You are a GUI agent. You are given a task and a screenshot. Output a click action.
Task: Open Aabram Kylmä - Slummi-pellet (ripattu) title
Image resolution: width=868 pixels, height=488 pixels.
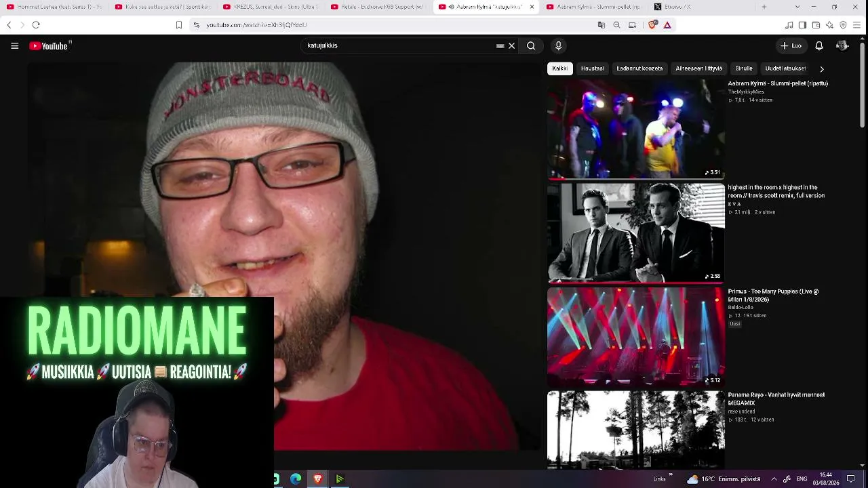[778, 83]
